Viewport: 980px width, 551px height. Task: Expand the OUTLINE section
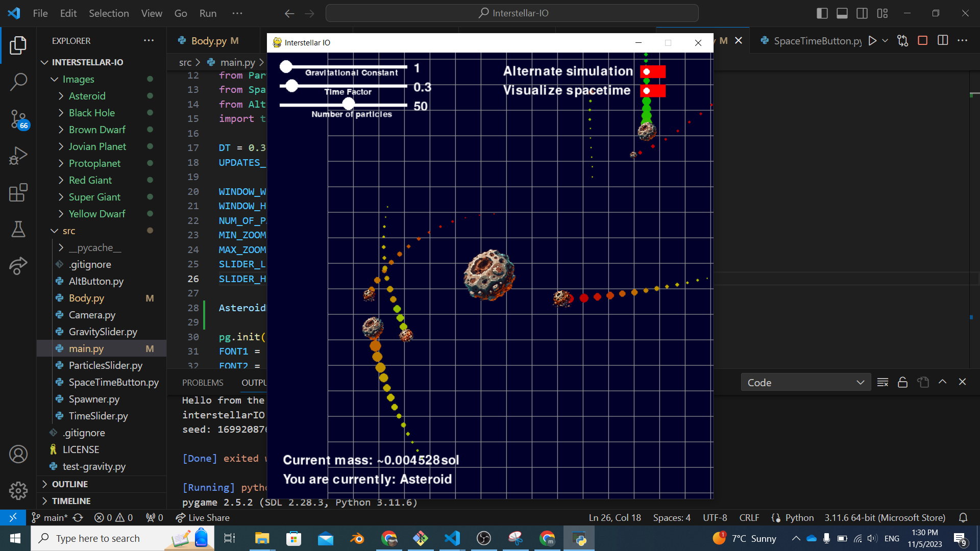coord(70,484)
